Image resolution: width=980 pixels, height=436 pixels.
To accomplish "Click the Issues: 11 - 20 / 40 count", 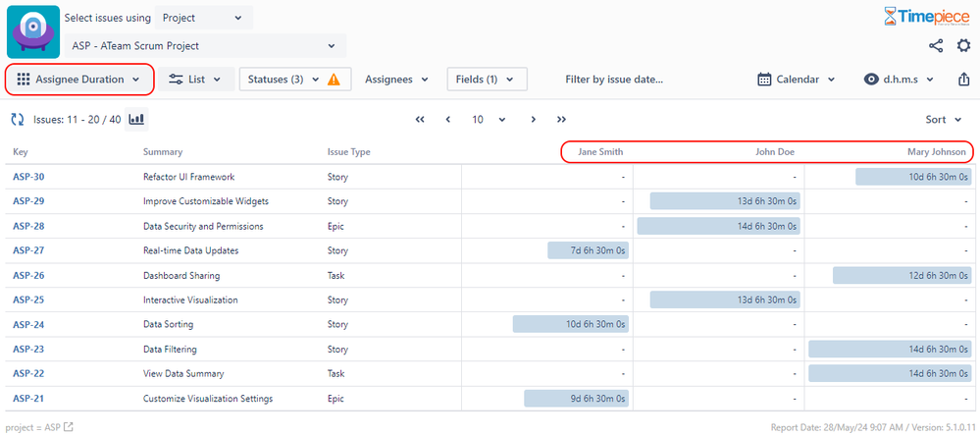I will (x=77, y=120).
